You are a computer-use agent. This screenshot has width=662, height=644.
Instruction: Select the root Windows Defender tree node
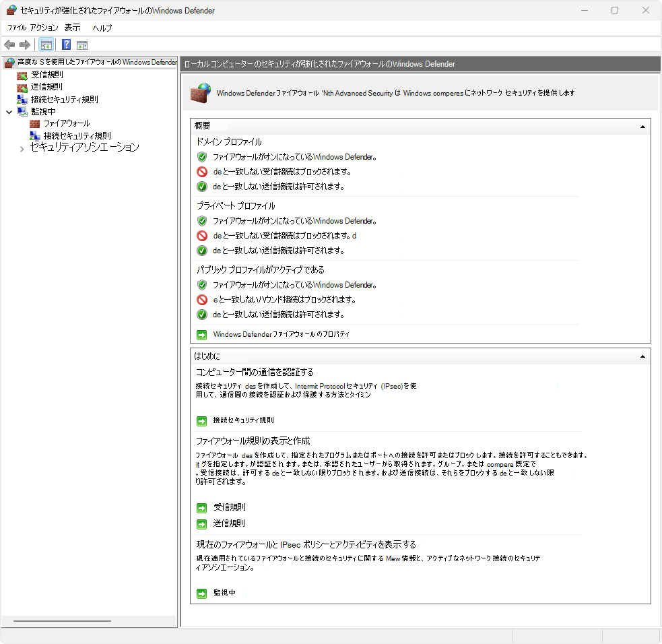point(97,63)
